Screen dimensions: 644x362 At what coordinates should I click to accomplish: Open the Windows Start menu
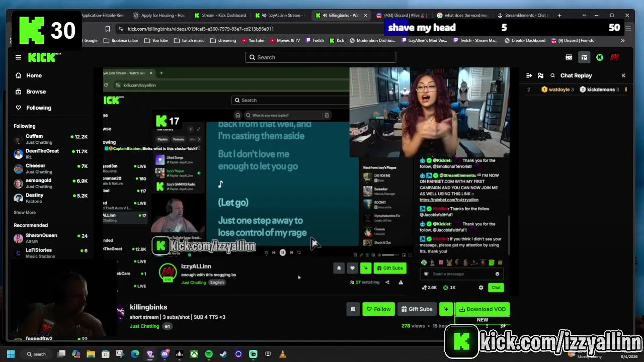11,354
